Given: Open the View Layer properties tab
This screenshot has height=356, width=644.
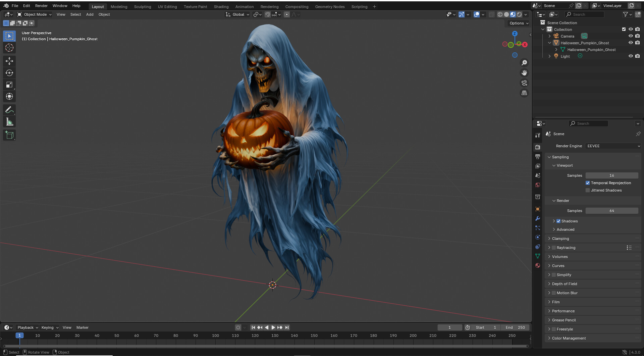Looking at the screenshot, I should pyautogui.click(x=538, y=166).
